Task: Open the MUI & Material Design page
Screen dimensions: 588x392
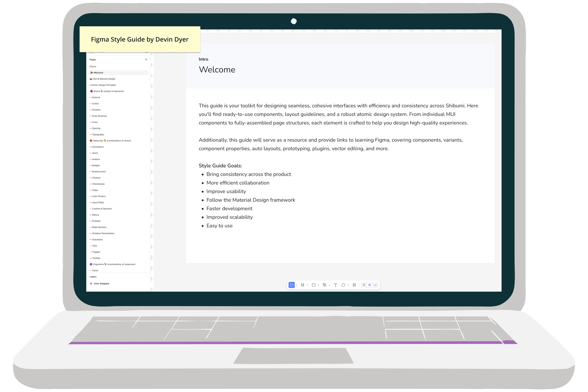Action: pyautogui.click(x=104, y=79)
